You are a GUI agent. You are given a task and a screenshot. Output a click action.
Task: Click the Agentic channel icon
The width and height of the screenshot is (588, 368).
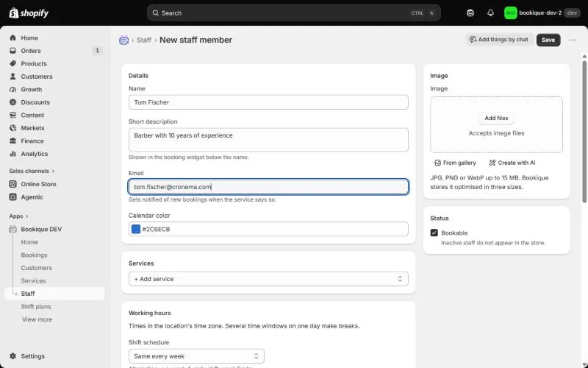point(13,197)
